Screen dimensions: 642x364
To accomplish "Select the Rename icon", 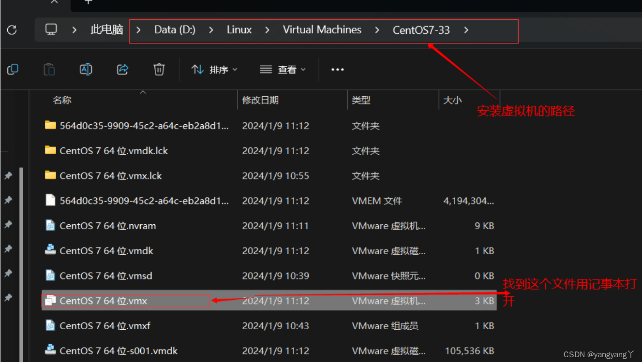I will tap(86, 69).
